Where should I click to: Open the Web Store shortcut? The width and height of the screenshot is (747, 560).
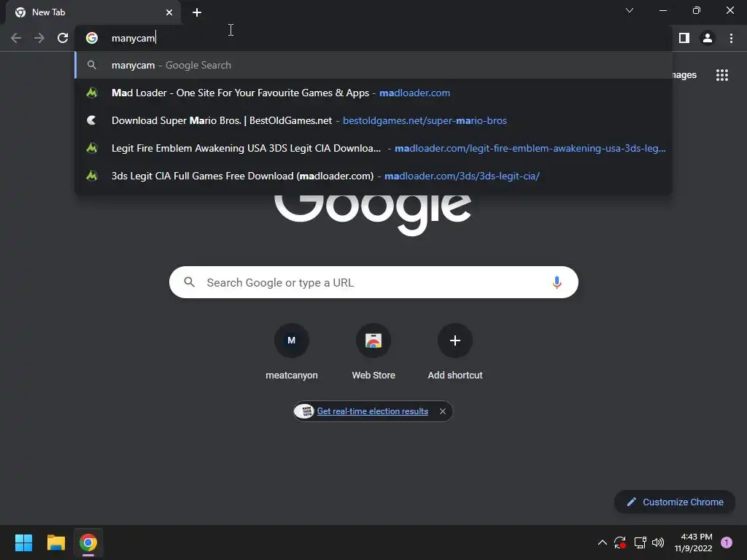(x=373, y=351)
